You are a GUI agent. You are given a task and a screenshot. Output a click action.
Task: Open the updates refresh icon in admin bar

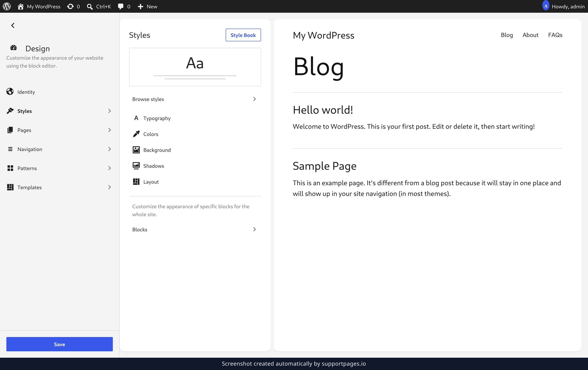click(70, 6)
